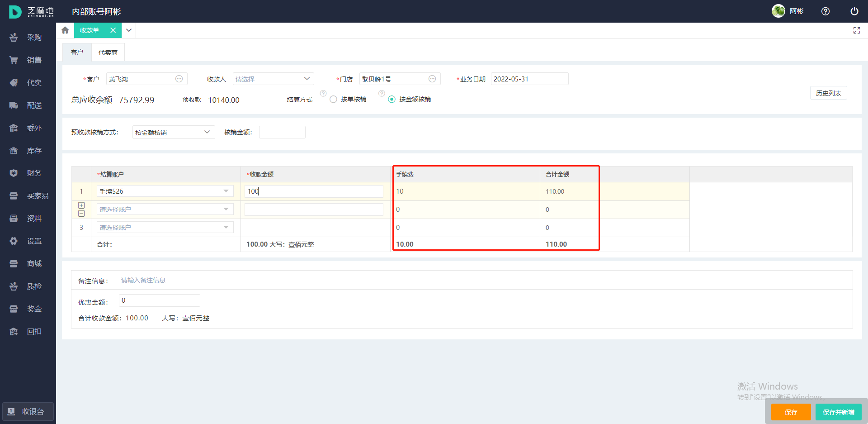
Task: Click the 历史列表 button
Action: point(829,93)
